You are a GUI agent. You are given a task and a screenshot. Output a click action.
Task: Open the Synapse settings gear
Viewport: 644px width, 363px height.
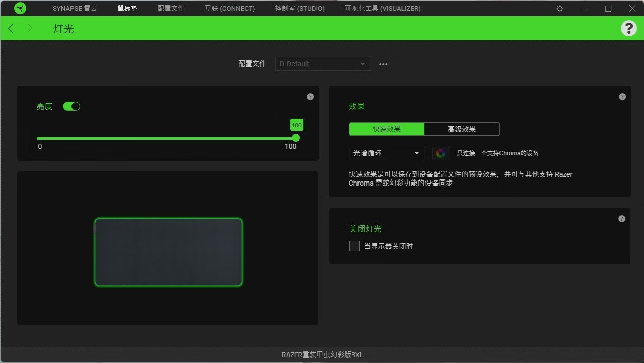559,8
